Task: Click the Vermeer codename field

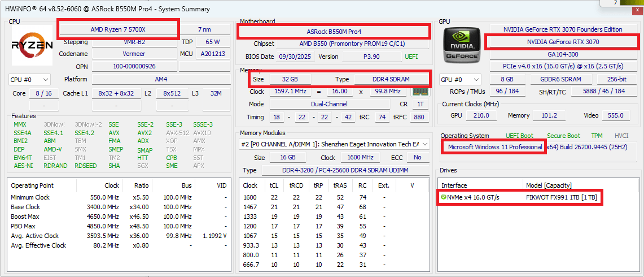Action: pyautogui.click(x=134, y=54)
